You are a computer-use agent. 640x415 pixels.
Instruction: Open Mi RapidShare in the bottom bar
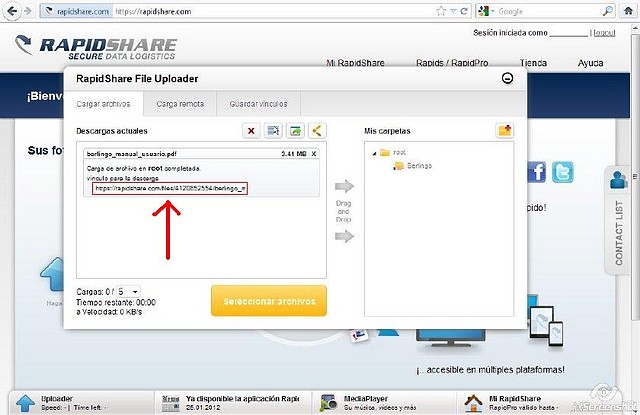[x=518, y=403]
